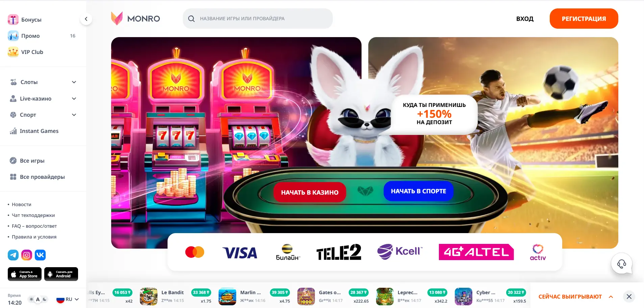Open the Instagram social icon
The width and height of the screenshot is (644, 308).
point(27,255)
